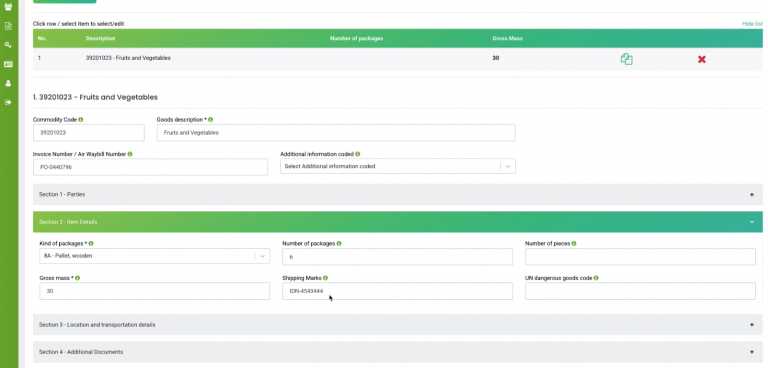Expand Section 4 - Additional Documents
The image size is (768, 368).
[x=398, y=352]
